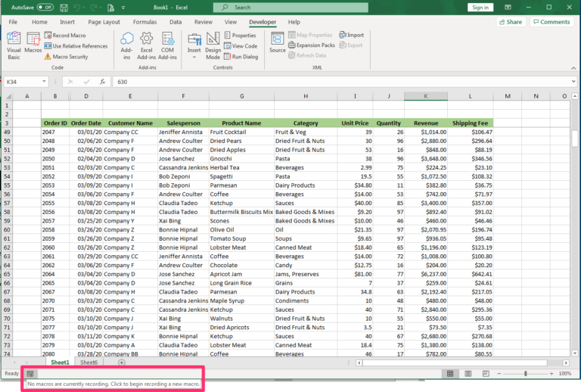Viewport: 581px width, 392px height.
Task: Switch to the Sheet6 worksheet tab
Action: pos(89,362)
